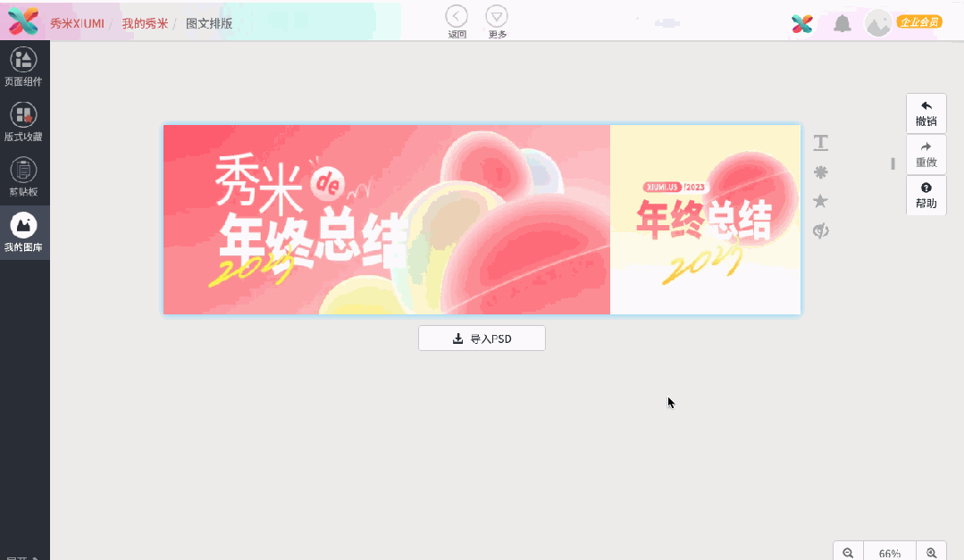This screenshot has width=964, height=560.
Task: Click the star icon near the canvas
Action: click(x=820, y=201)
